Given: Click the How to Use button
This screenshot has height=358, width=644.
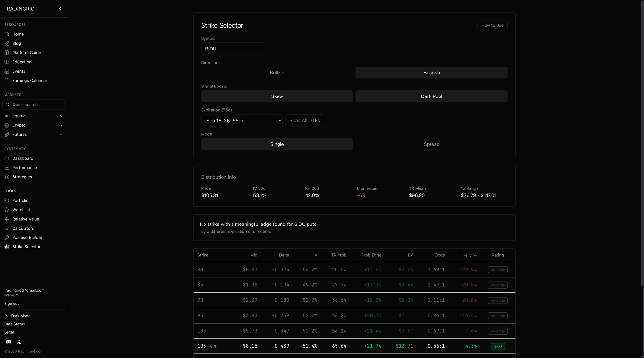Looking at the screenshot, I should 492,25.
